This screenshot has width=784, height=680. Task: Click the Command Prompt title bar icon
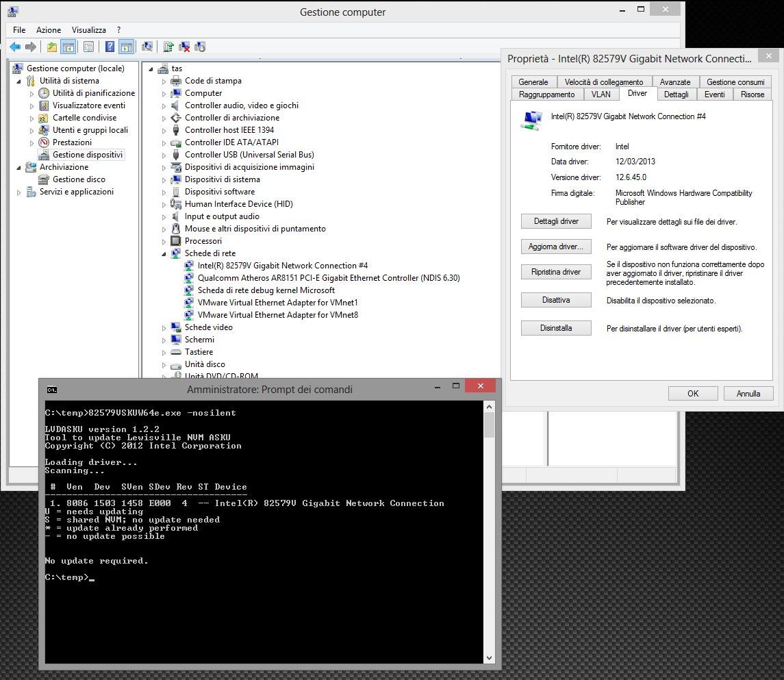(x=51, y=390)
